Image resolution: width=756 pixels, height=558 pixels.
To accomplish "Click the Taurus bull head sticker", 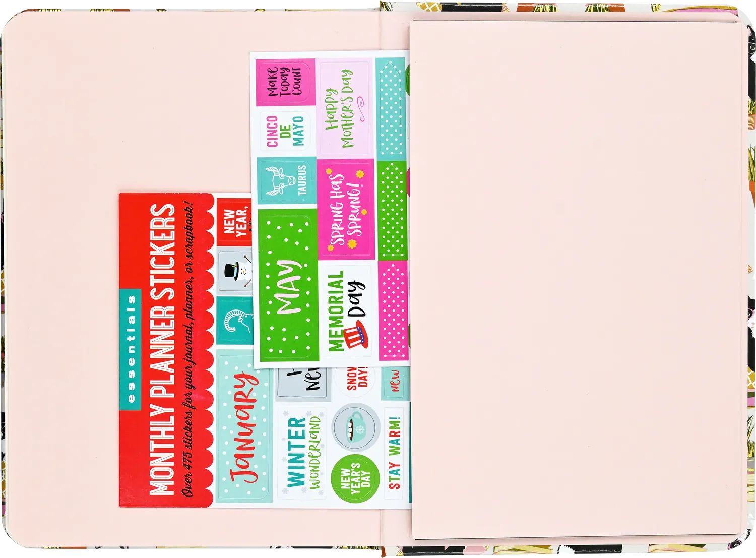I will (286, 181).
